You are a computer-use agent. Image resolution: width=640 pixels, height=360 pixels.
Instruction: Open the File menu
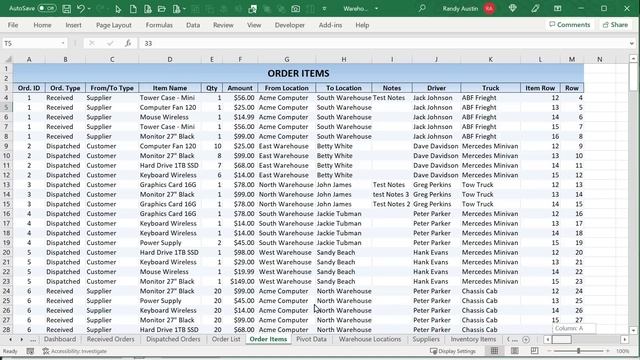tap(13, 25)
